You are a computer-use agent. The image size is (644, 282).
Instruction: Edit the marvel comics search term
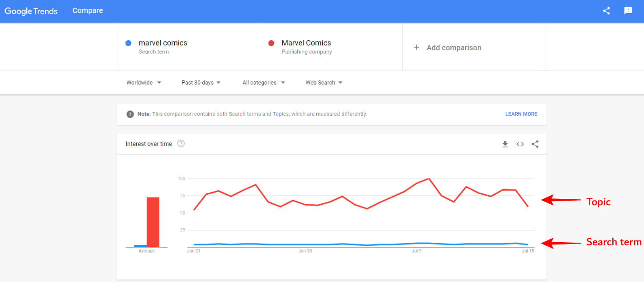tap(163, 43)
